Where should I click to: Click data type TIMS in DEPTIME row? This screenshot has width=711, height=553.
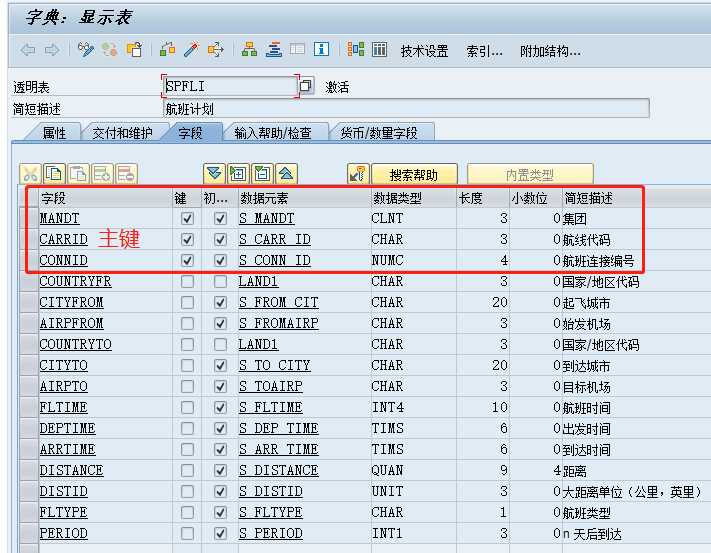point(387,428)
